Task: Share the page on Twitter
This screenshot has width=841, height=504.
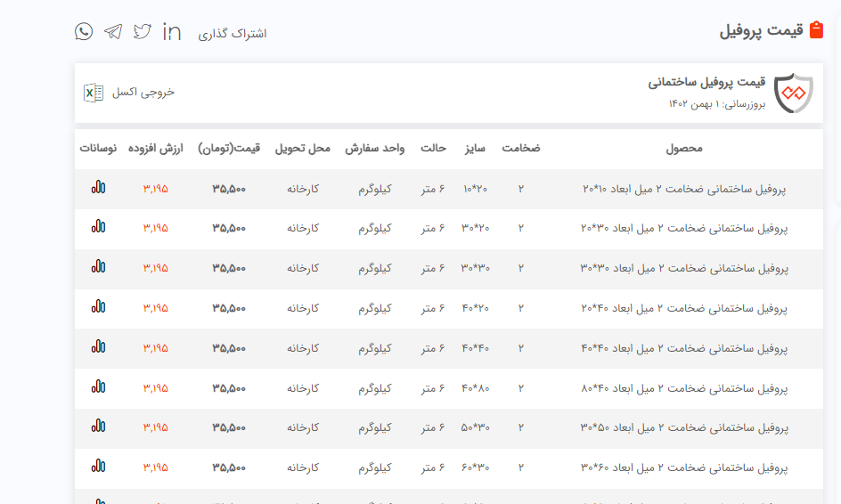Action: 143,32
